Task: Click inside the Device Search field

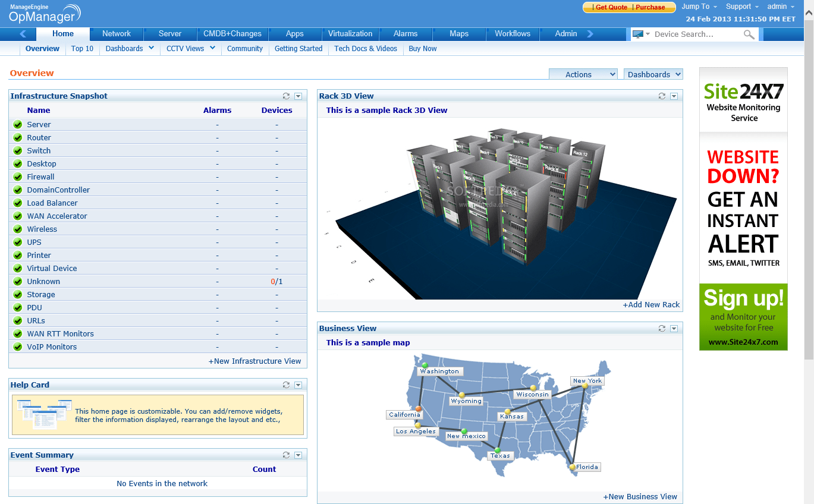Action: tap(690, 34)
